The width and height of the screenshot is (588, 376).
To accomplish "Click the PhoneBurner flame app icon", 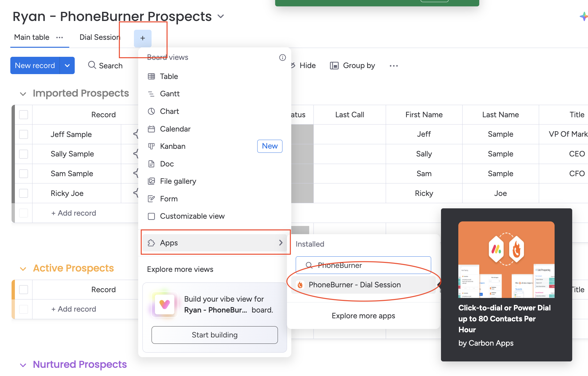I will (300, 285).
